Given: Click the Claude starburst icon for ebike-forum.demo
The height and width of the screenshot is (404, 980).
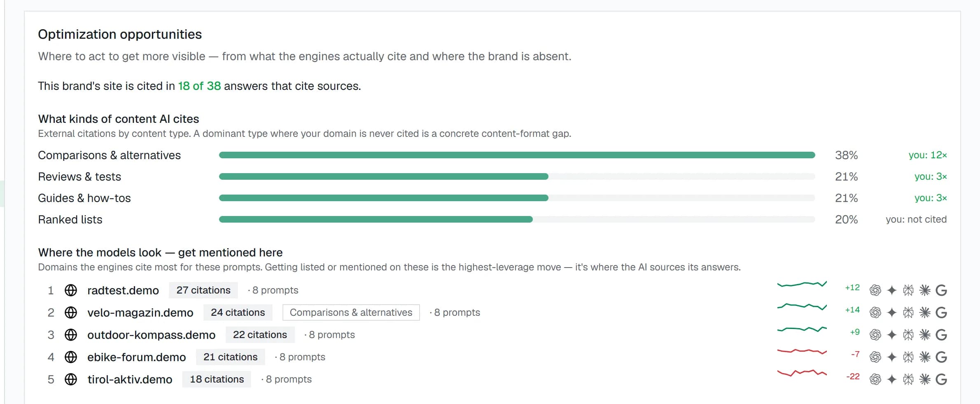Looking at the screenshot, I should 925,357.
